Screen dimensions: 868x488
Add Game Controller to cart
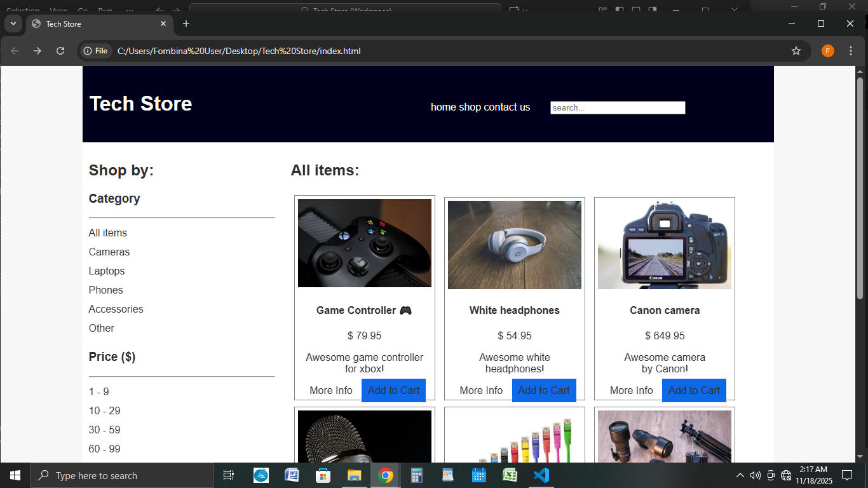394,391
